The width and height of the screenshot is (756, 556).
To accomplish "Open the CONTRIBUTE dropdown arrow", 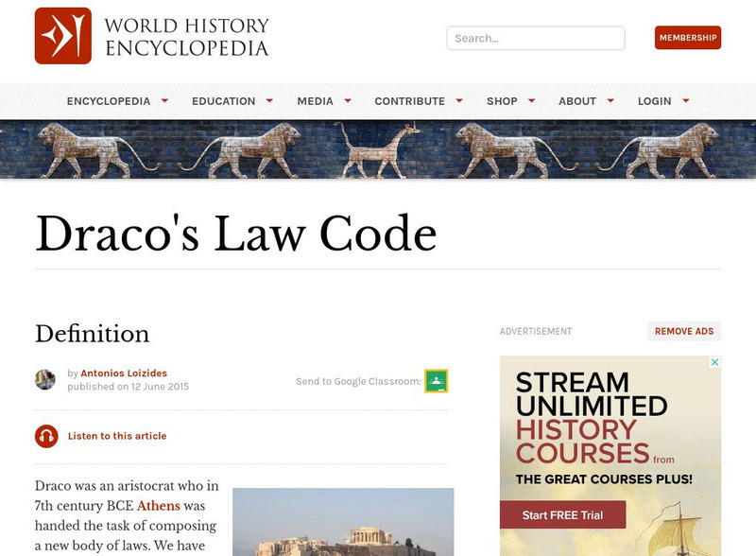I will (459, 101).
